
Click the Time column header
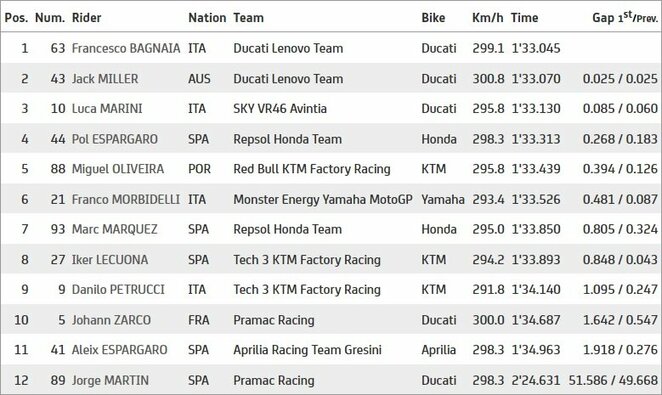(524, 18)
